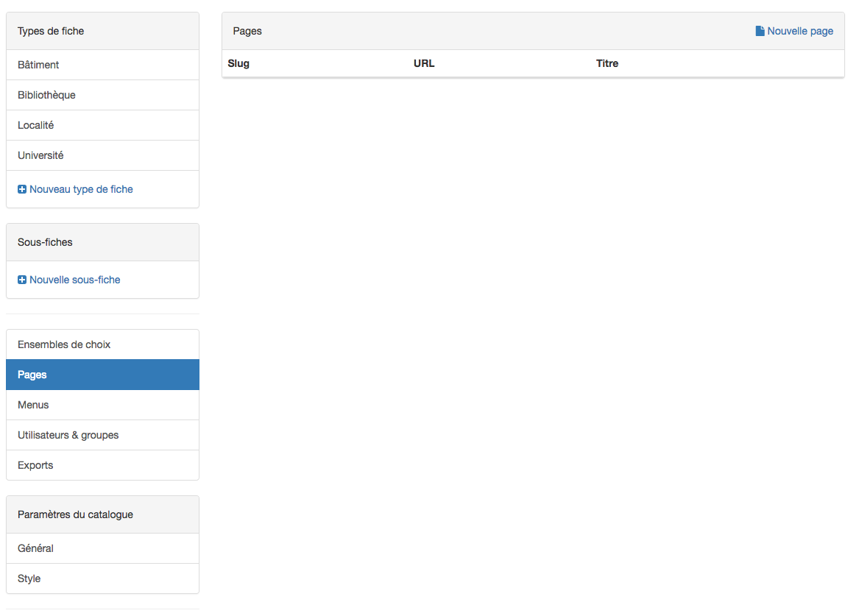
Task: Click the plus icon beside Nouveau type de fiche
Action: click(22, 190)
